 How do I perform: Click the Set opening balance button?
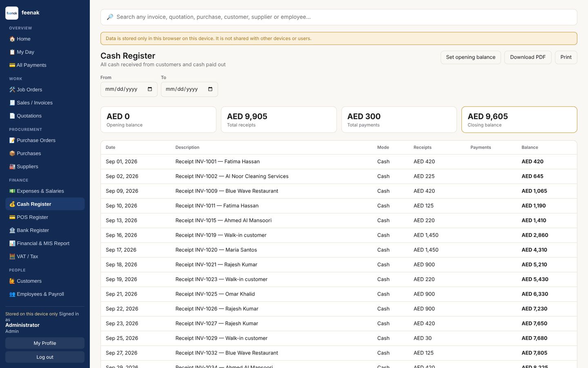coord(470,57)
